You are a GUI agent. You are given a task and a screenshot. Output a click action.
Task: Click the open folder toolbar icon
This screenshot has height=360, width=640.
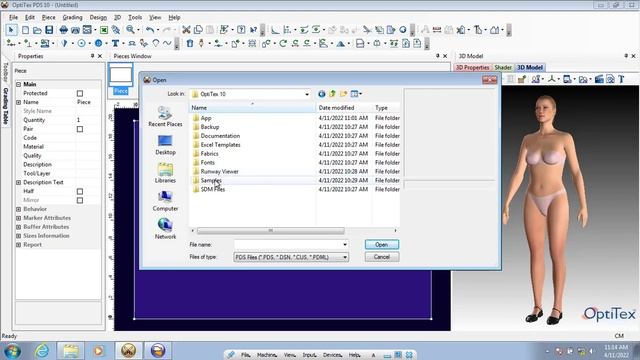pyautogui.click(x=37, y=30)
